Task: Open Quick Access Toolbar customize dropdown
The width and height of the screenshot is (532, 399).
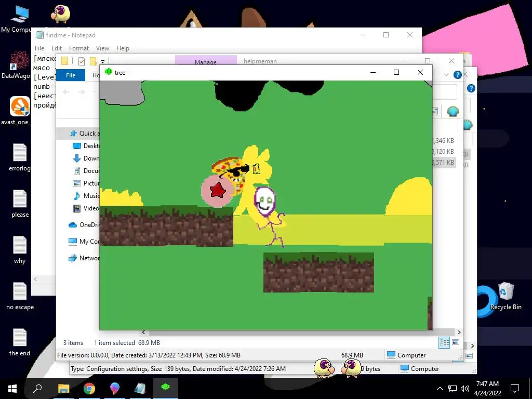Action: (102, 62)
